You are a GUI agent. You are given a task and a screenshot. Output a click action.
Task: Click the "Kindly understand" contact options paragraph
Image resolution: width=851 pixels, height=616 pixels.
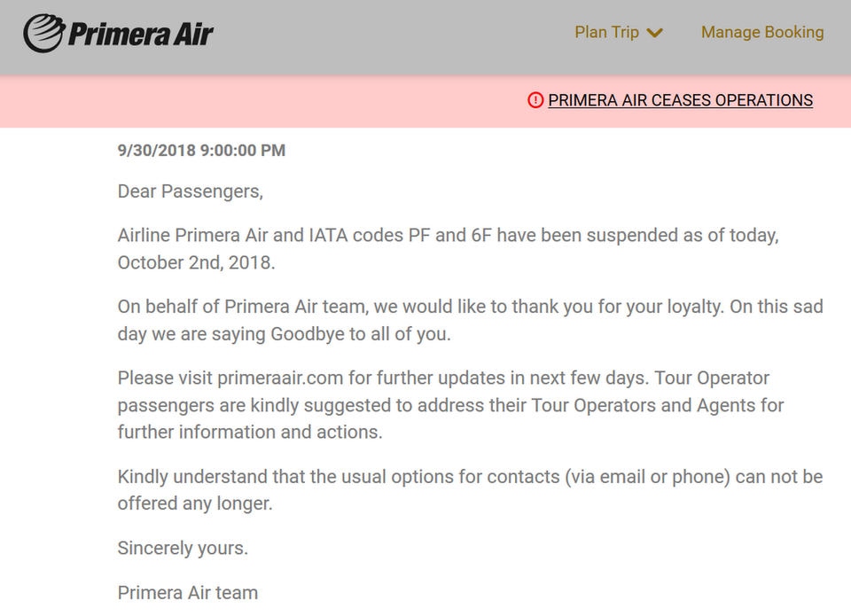(470, 477)
